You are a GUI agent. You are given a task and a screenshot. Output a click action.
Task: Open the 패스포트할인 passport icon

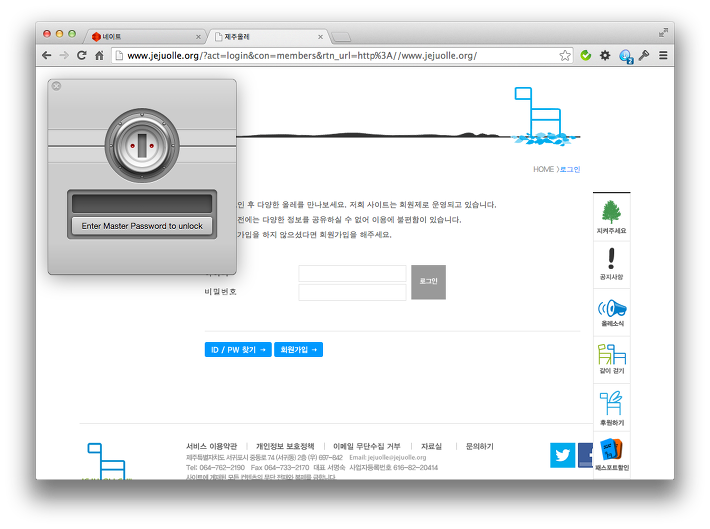point(612,454)
